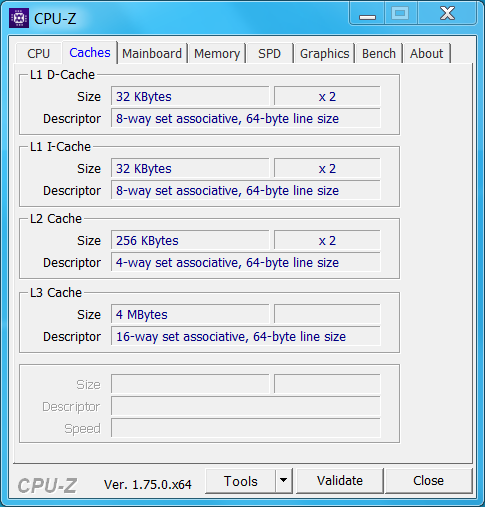This screenshot has height=507, width=485.
Task: Open the Bench tab
Action: click(x=379, y=54)
